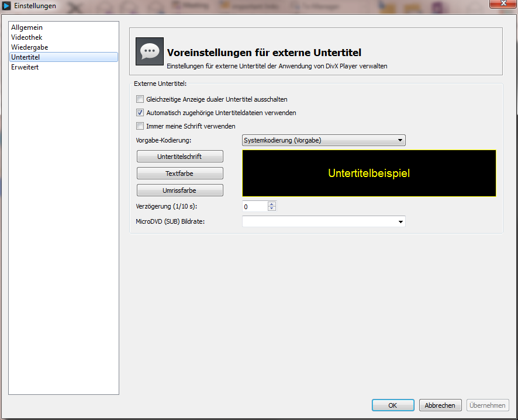Open the Textfarbe color chooser

[x=179, y=173]
